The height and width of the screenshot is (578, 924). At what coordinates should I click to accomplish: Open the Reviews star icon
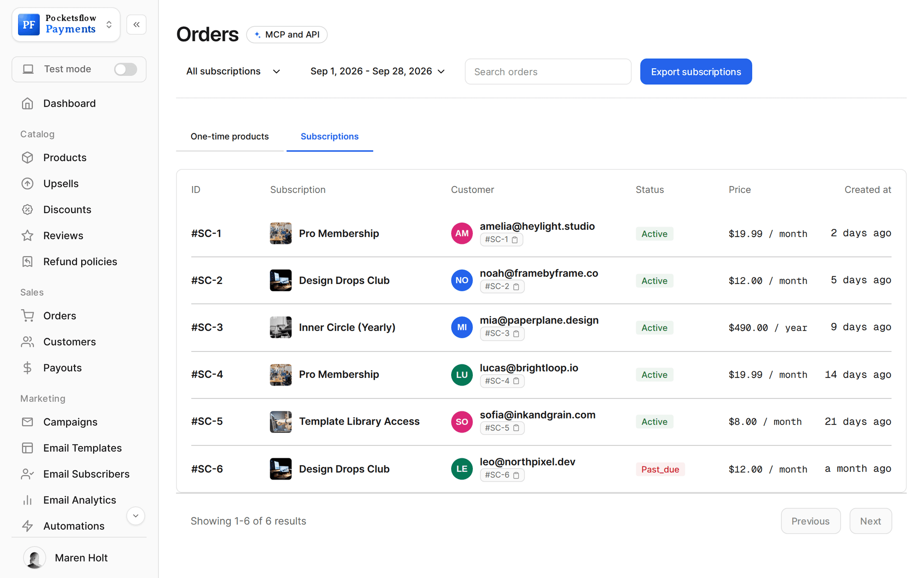[x=28, y=235]
